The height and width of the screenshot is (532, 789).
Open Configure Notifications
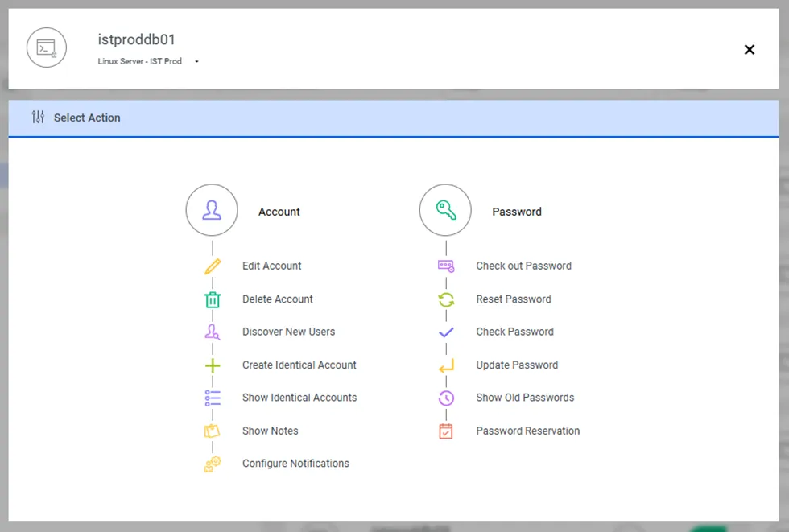[296, 464]
